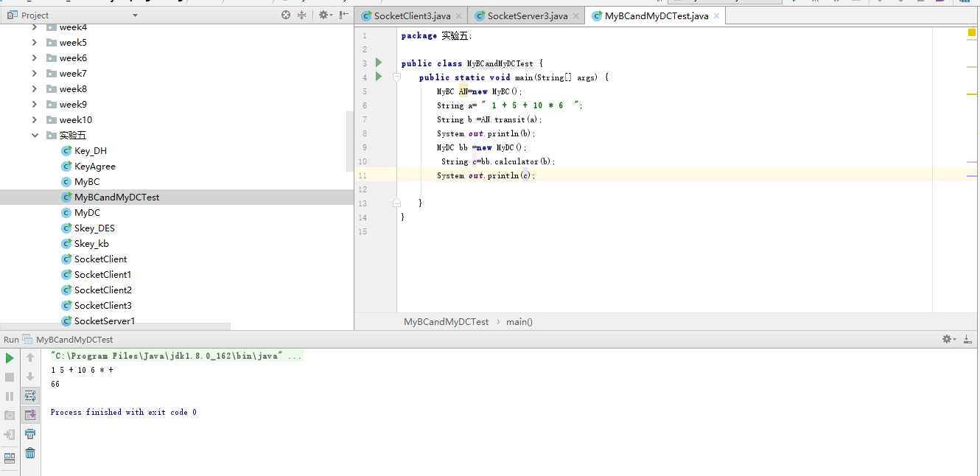
Task: Open Run panel gear settings menu
Action: (950, 339)
